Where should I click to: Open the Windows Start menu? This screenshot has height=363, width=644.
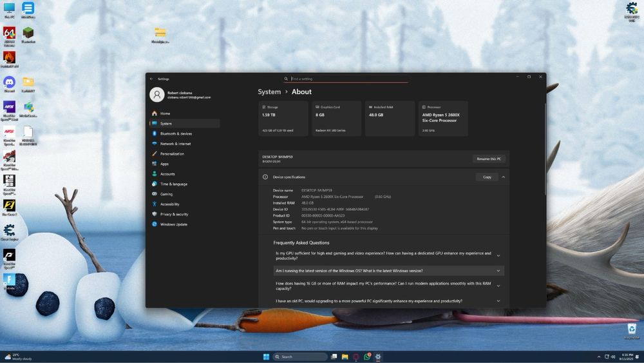[266, 357]
